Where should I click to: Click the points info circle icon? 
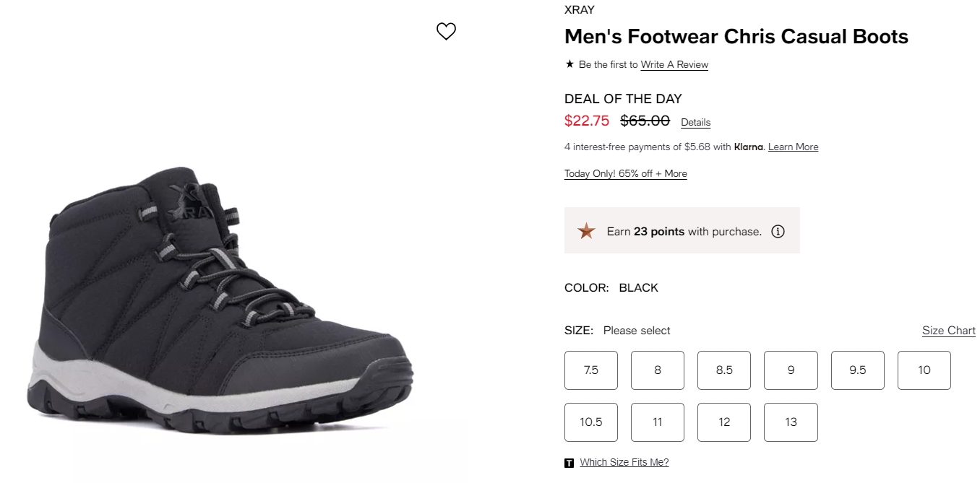pos(778,232)
